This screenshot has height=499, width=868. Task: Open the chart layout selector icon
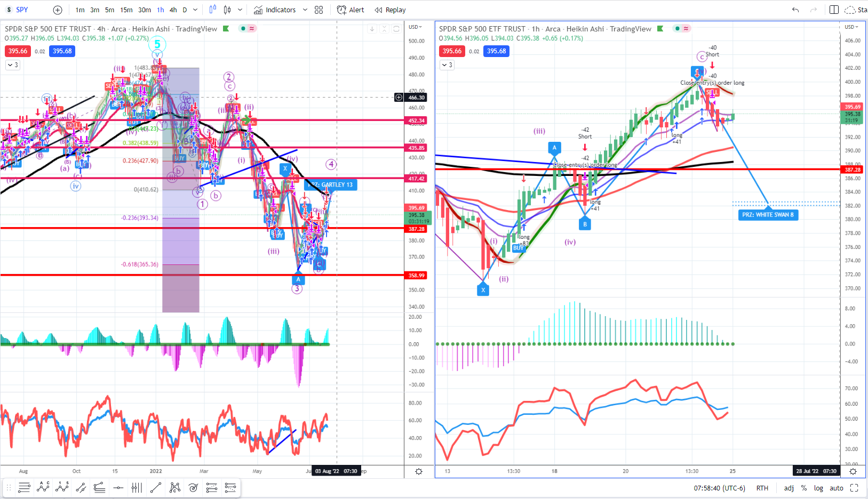[834, 10]
